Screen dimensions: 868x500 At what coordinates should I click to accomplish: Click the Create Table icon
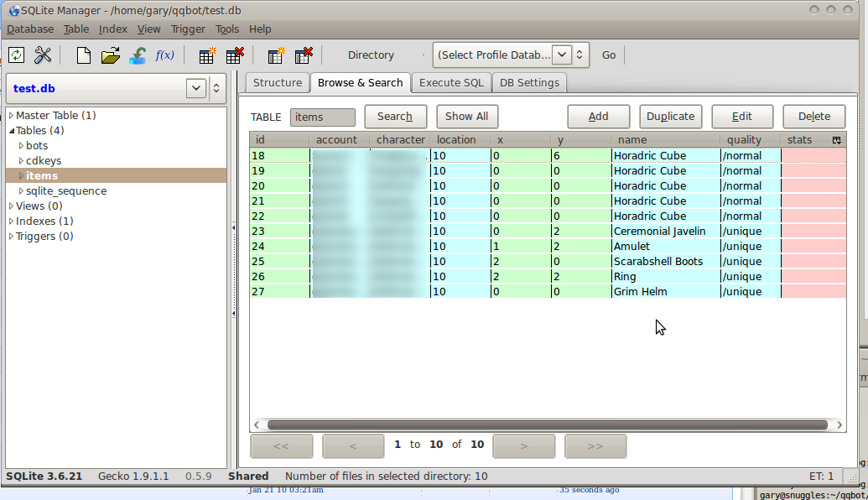point(207,55)
